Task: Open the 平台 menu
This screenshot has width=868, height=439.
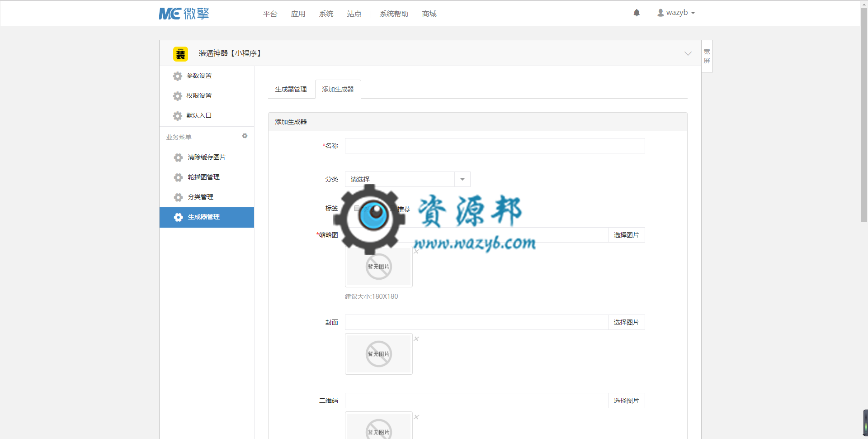Action: 270,14
